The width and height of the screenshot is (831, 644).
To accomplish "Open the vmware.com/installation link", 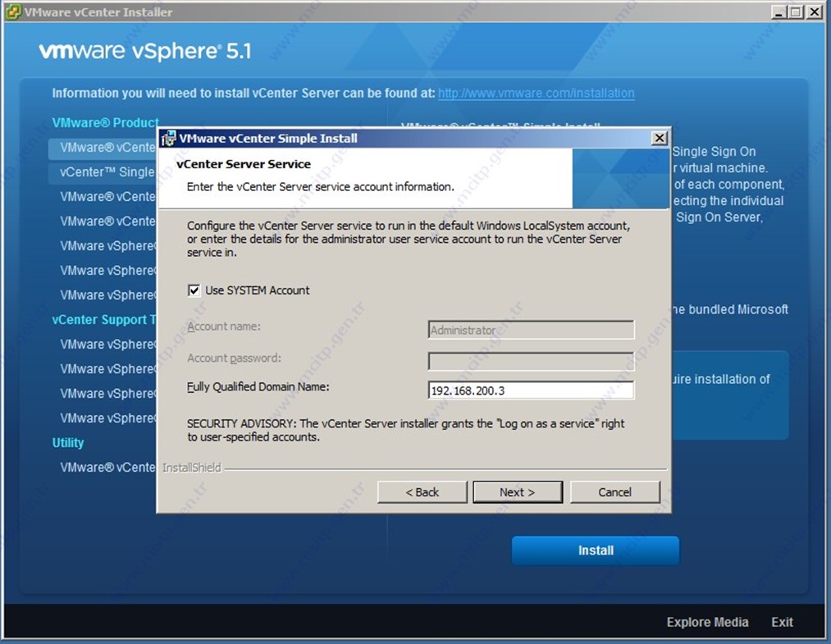I will tap(536, 94).
